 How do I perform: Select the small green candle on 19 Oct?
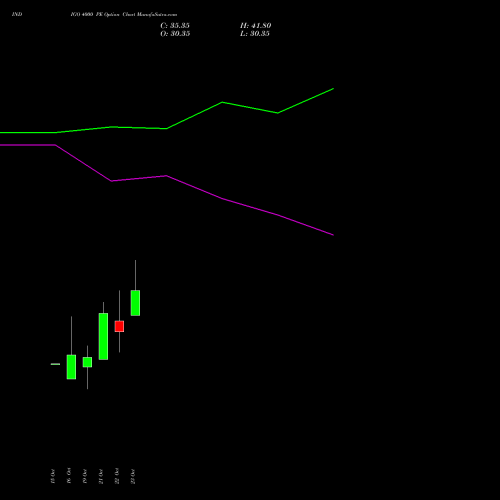pyautogui.click(x=87, y=362)
